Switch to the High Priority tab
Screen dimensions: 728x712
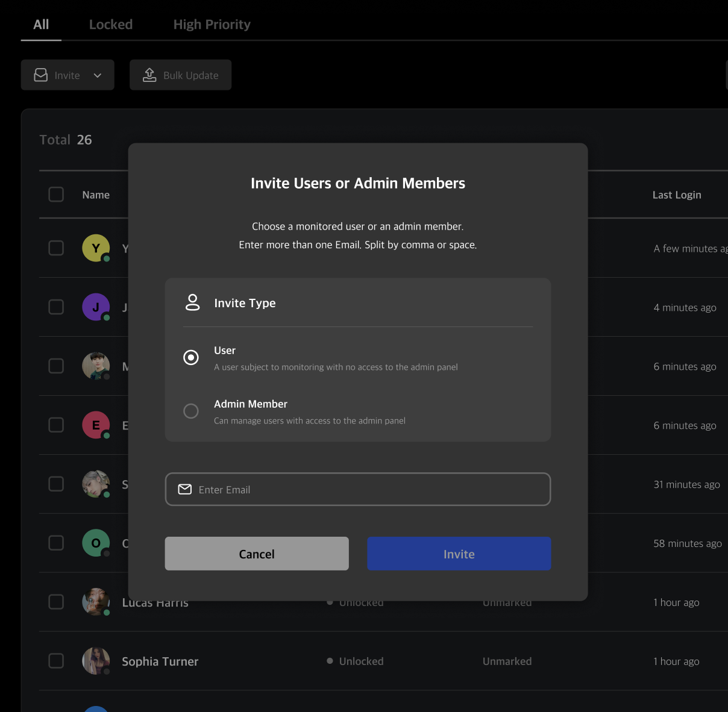coord(212,24)
